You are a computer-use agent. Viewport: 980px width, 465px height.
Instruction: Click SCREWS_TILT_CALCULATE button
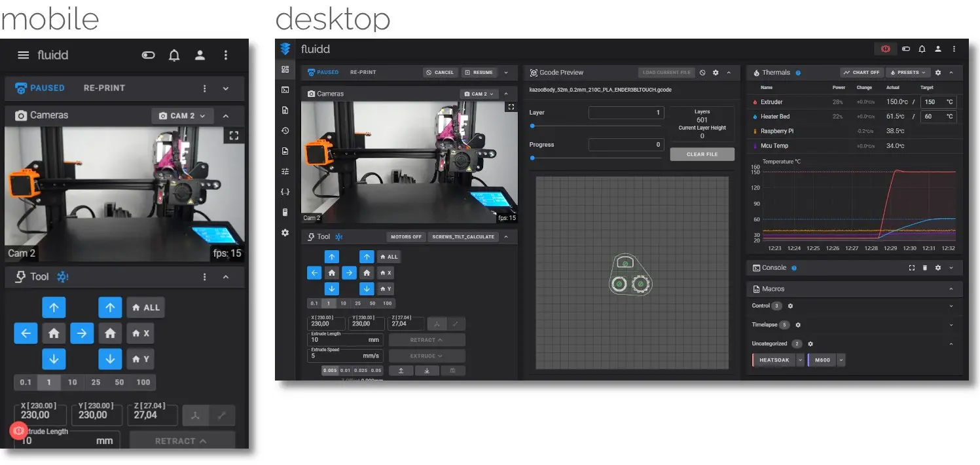pyautogui.click(x=463, y=236)
